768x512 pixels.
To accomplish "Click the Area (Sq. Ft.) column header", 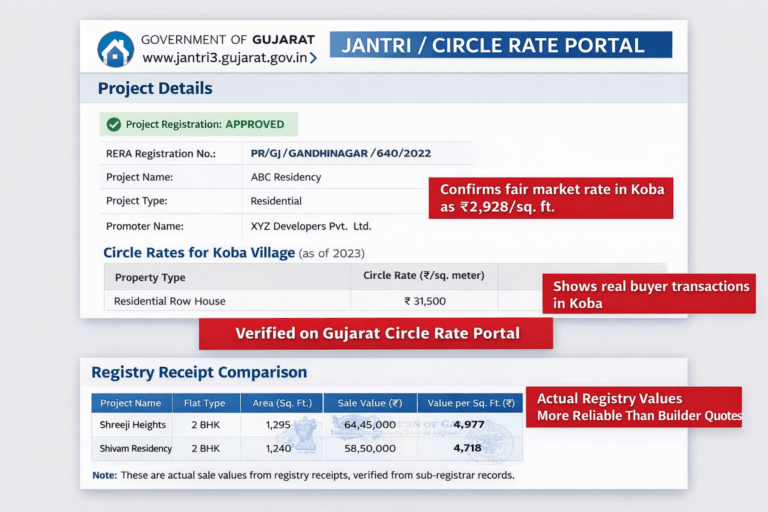I will [282, 403].
